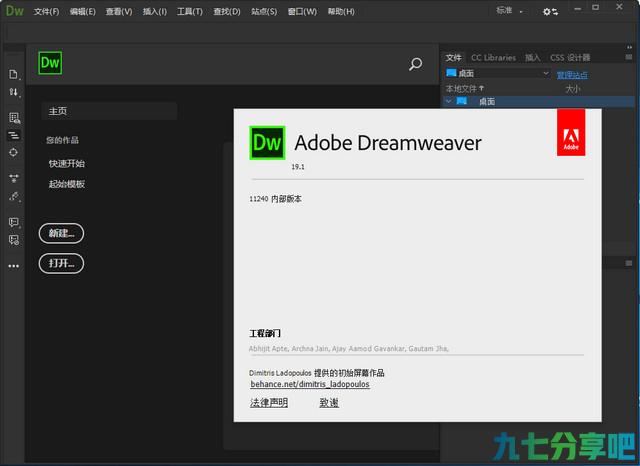Screen dimensions: 640x466
Task: Open 快速开始 quick start section
Action: tap(67, 164)
